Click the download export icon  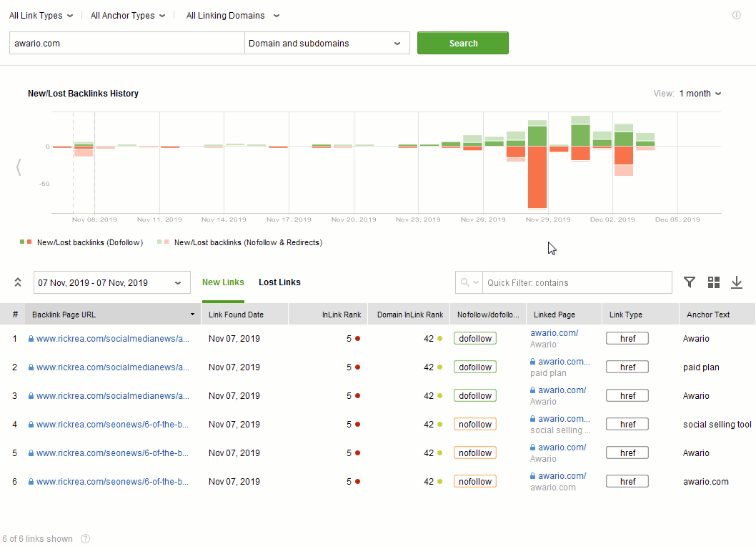point(736,282)
